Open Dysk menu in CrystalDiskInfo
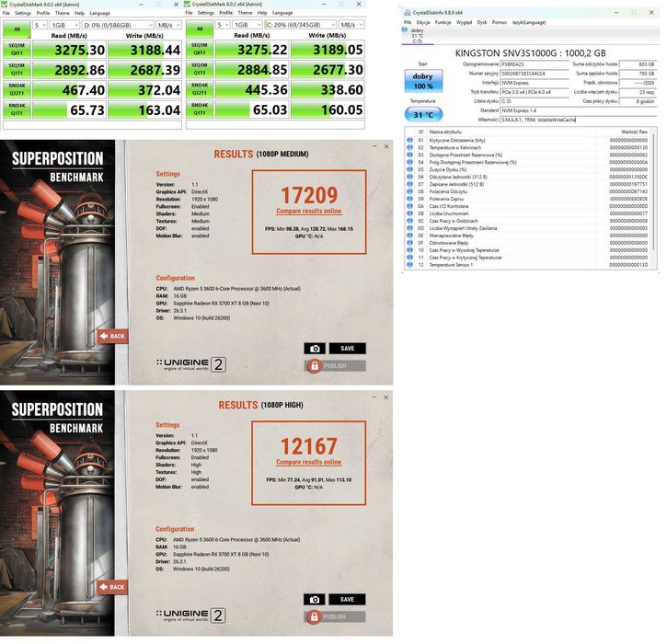The width and height of the screenshot is (667, 644). click(x=482, y=22)
